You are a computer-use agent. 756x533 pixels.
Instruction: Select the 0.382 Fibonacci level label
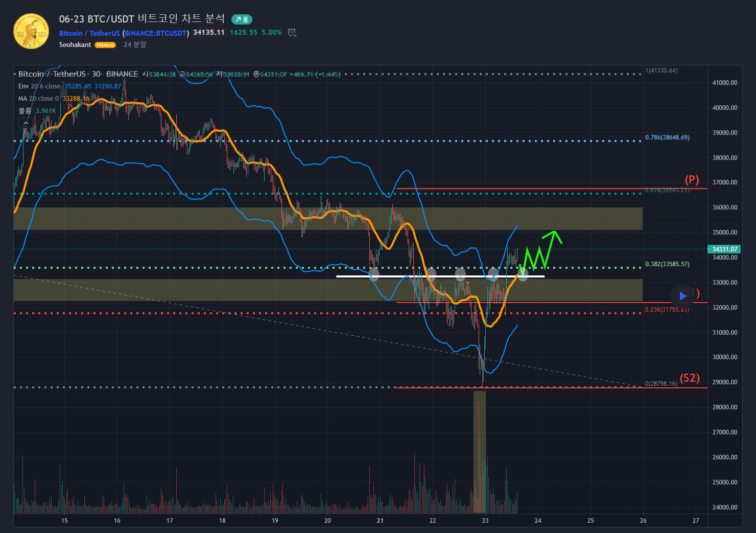[x=667, y=264]
